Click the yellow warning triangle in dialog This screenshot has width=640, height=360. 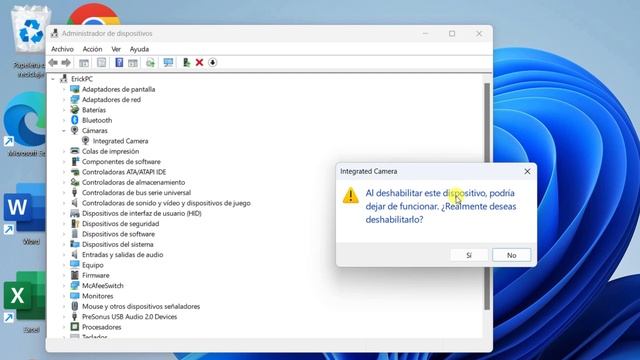tap(350, 196)
